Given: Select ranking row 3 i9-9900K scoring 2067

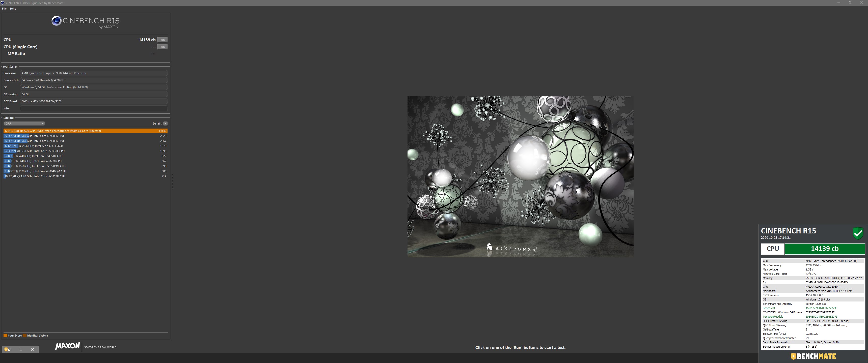Looking at the screenshot, I should pyautogui.click(x=86, y=141).
